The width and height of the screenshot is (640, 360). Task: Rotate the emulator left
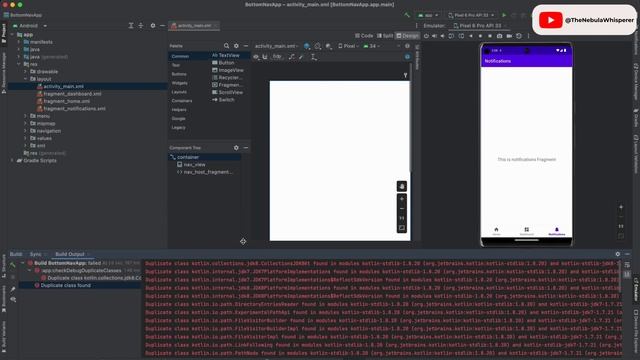pos(451,36)
